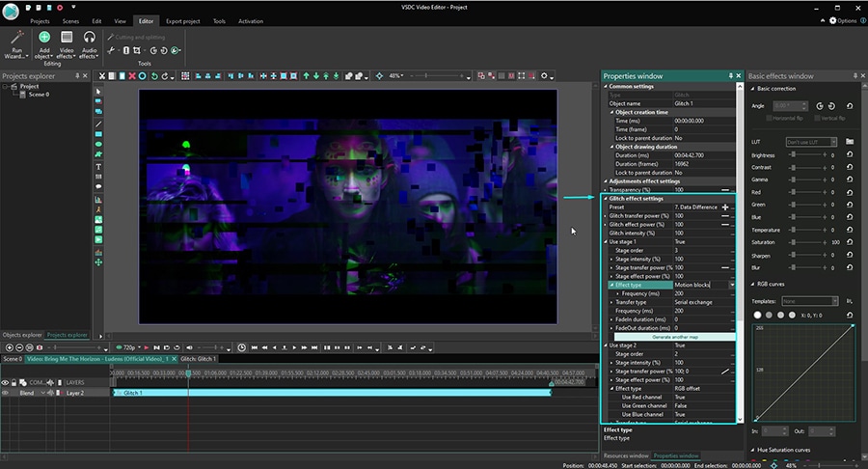868x469 pixels.
Task: Select the chart tool in left sidebar
Action: 98,200
